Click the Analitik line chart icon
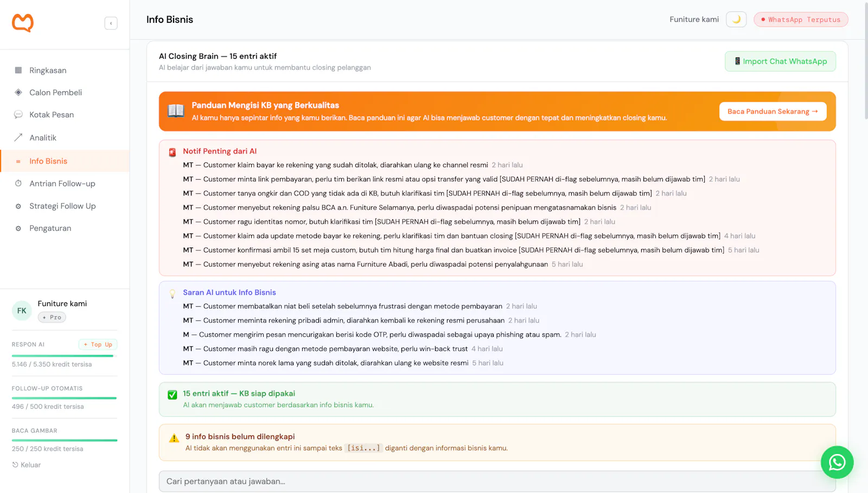The height and width of the screenshot is (493, 868). [18, 137]
